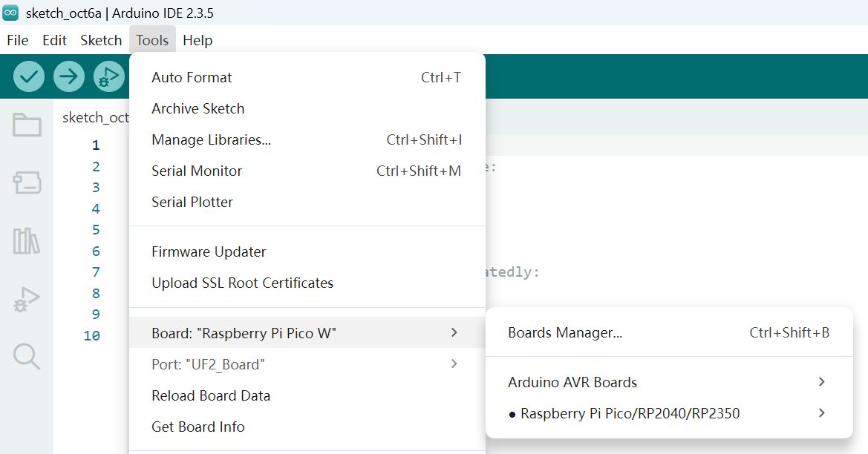Expand Arduino AVR Boards submenu
868x454 pixels.
point(669,382)
